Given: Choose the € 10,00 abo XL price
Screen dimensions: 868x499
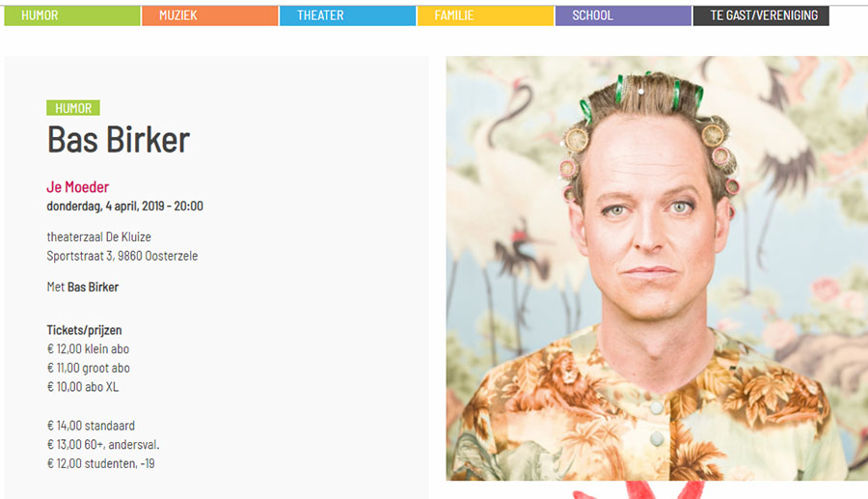Looking at the screenshot, I should coord(83,387).
